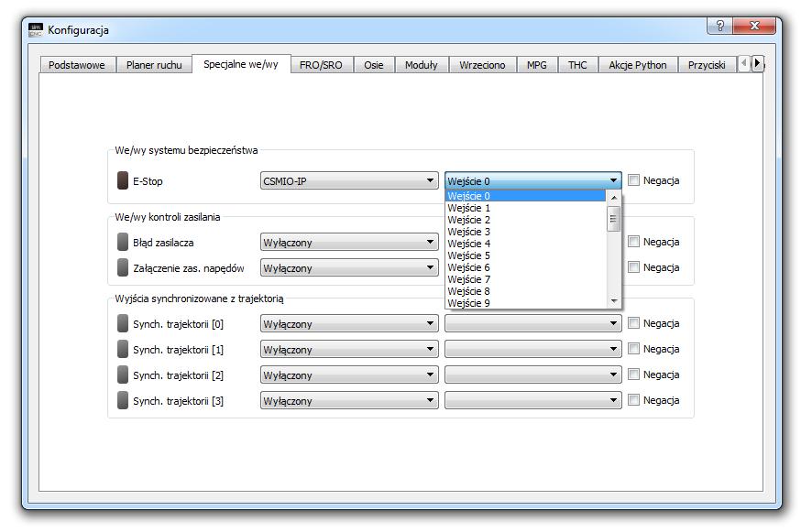Viewport: 812px width, 532px height.
Task: Switch to the FRO/SRO tab
Action: (x=321, y=65)
